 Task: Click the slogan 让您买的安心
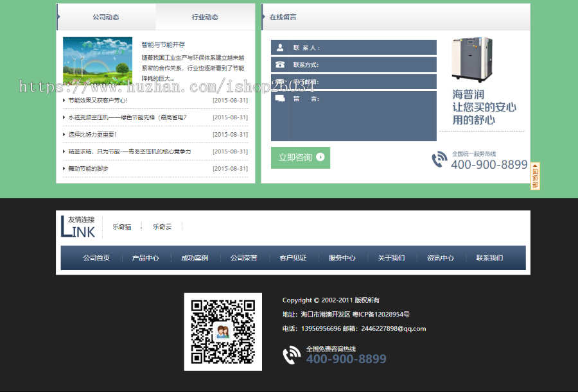click(x=484, y=107)
